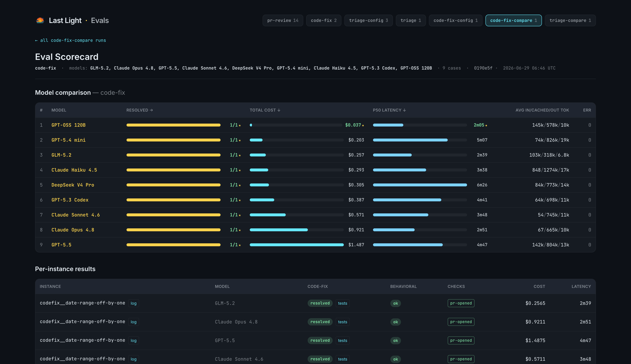The image size is (631, 364).
Task: Click the resolved bar for GPT-OSS 120B
Action: pyautogui.click(x=173, y=125)
